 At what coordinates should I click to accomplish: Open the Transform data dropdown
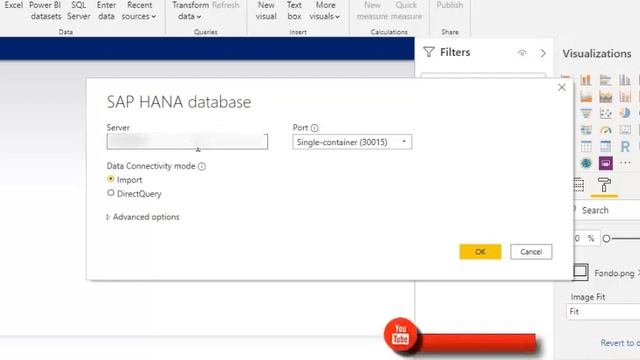point(190,11)
